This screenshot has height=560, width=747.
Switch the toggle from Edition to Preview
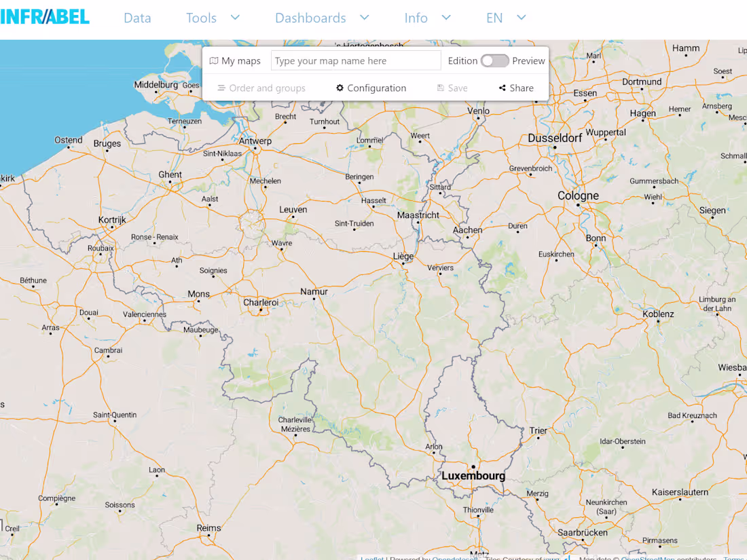click(495, 60)
